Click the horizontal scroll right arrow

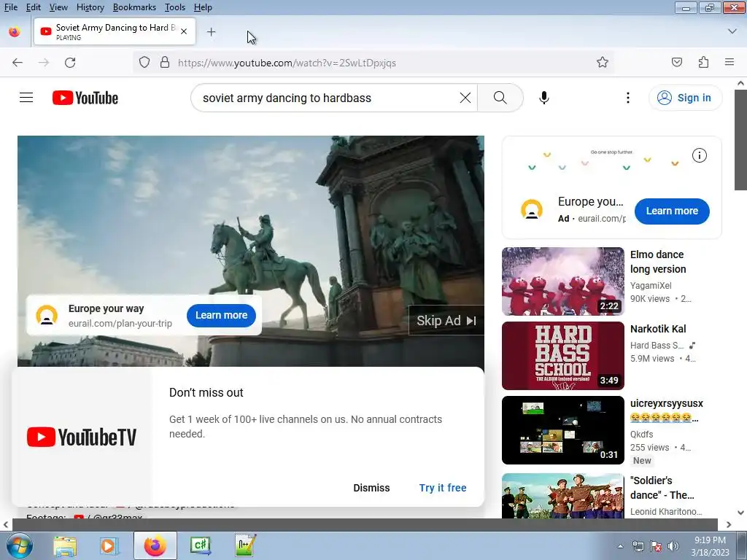[729, 525]
